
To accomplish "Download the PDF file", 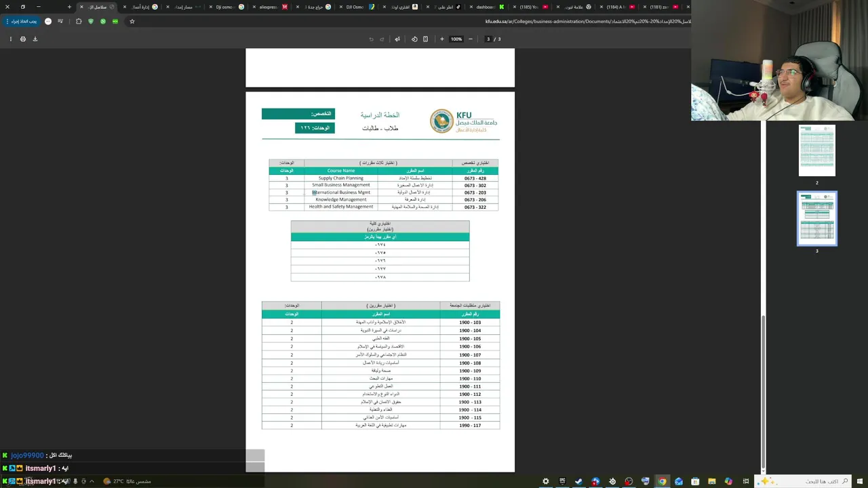I will pos(35,39).
